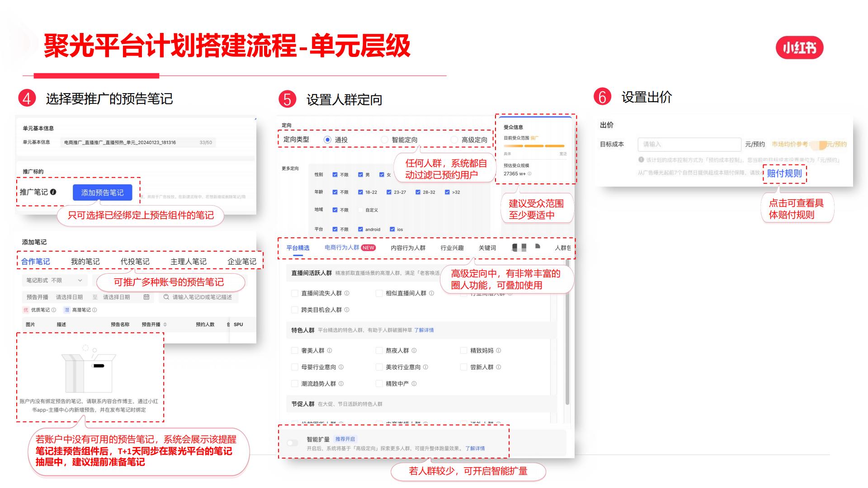Click info icon beside 奢美人群
Image resolution: width=868 pixels, height=488 pixels.
pos(330,351)
